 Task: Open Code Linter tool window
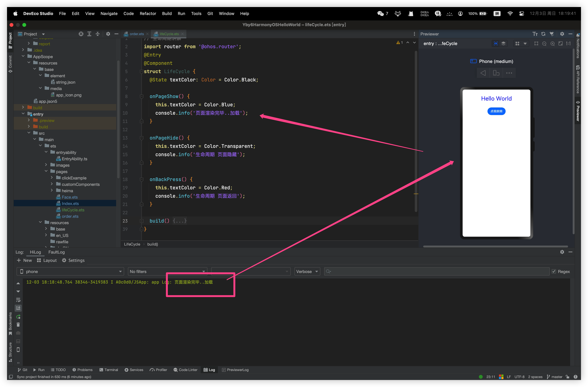point(186,370)
